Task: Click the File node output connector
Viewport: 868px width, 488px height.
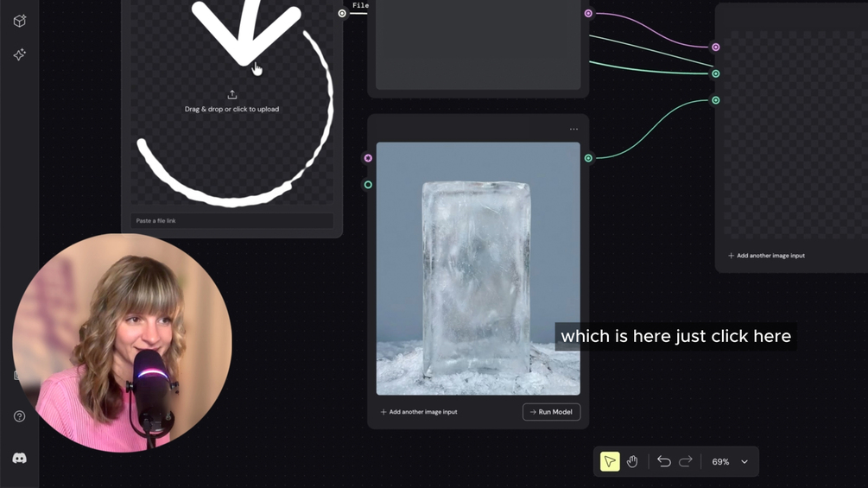Action: click(x=342, y=13)
